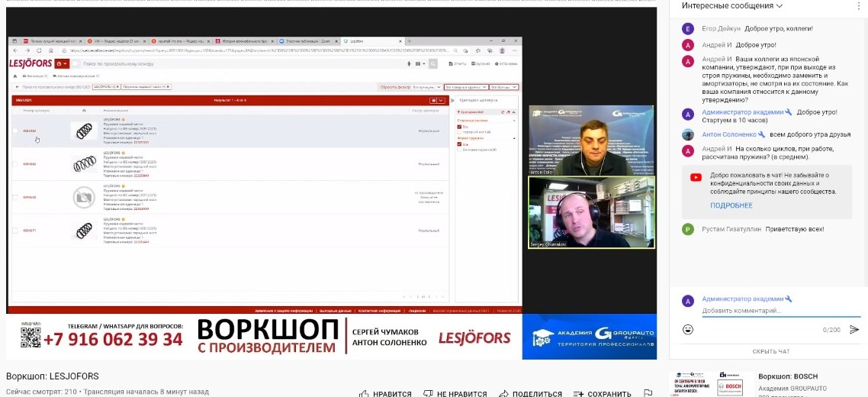Open the red dropdown beside the LESJÖFORS logo
This screenshot has width=868, height=397.
pos(62,64)
